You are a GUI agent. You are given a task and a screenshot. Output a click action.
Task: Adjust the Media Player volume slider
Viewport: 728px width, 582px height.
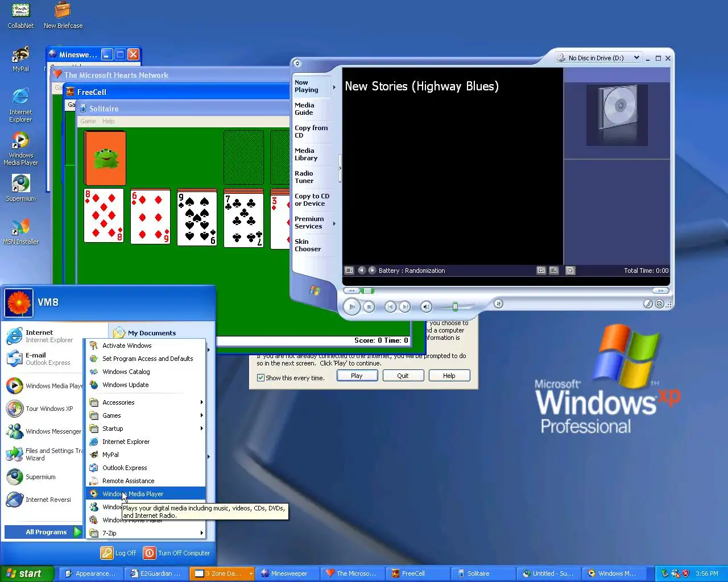click(x=455, y=307)
